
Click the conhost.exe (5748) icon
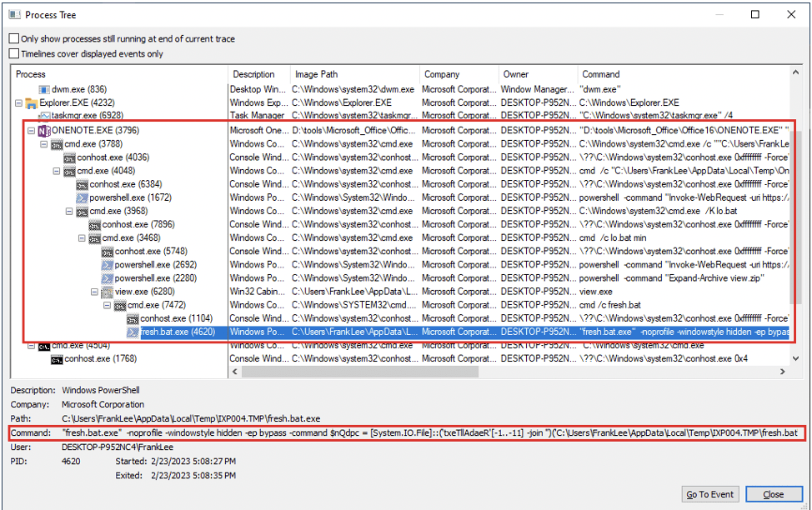point(108,252)
